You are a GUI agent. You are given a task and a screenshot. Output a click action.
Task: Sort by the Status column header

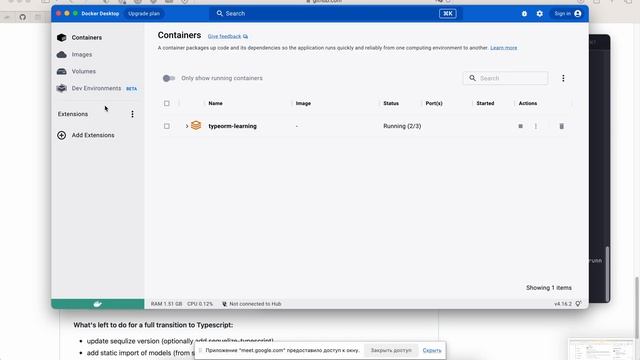pyautogui.click(x=391, y=103)
